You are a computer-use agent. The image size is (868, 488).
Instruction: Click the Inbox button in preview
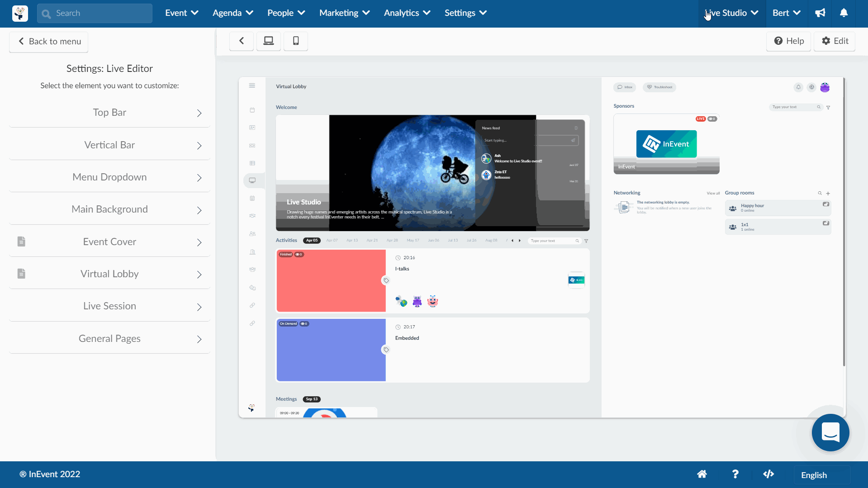[x=625, y=87]
